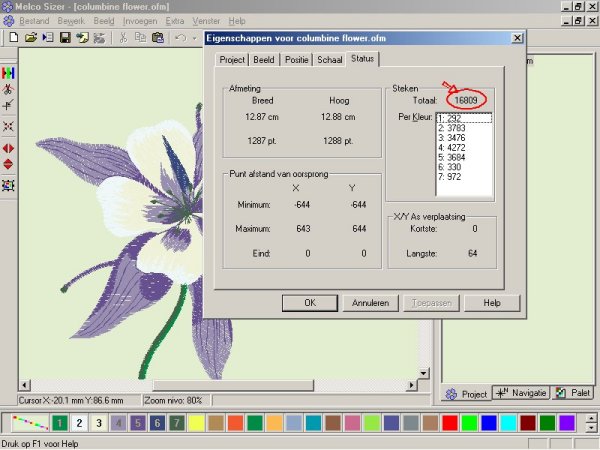This screenshot has width=600, height=450.
Task: Cut selection with the scissors icon
Action: pyautogui.click(x=123, y=38)
